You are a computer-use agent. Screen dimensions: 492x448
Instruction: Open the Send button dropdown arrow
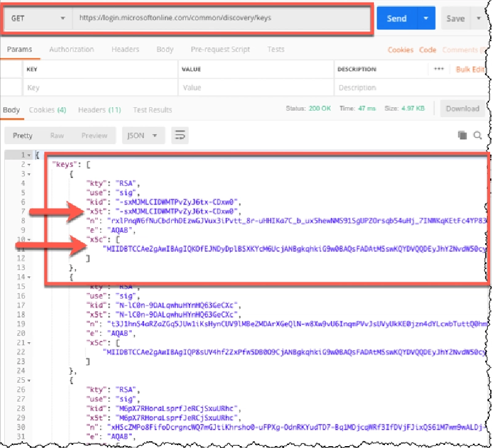point(426,18)
